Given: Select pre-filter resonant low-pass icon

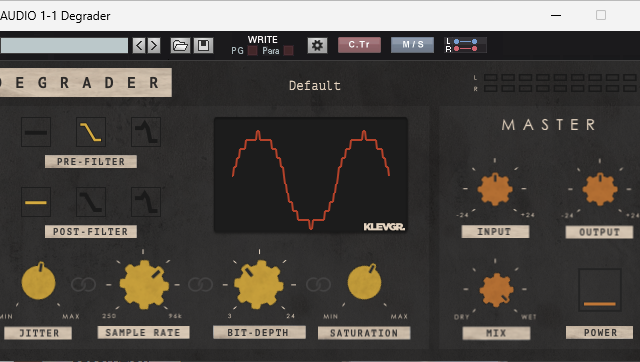Looking at the screenshot, I should 146,132.
